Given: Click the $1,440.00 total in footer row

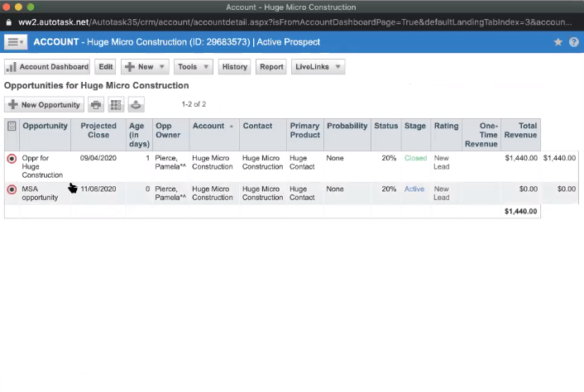Looking at the screenshot, I should pos(520,212).
